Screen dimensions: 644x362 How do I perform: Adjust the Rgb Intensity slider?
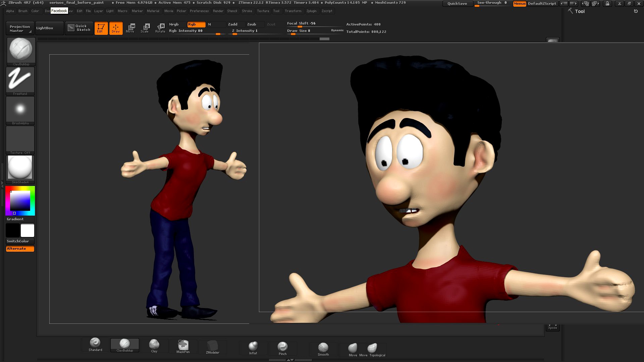tap(197, 31)
